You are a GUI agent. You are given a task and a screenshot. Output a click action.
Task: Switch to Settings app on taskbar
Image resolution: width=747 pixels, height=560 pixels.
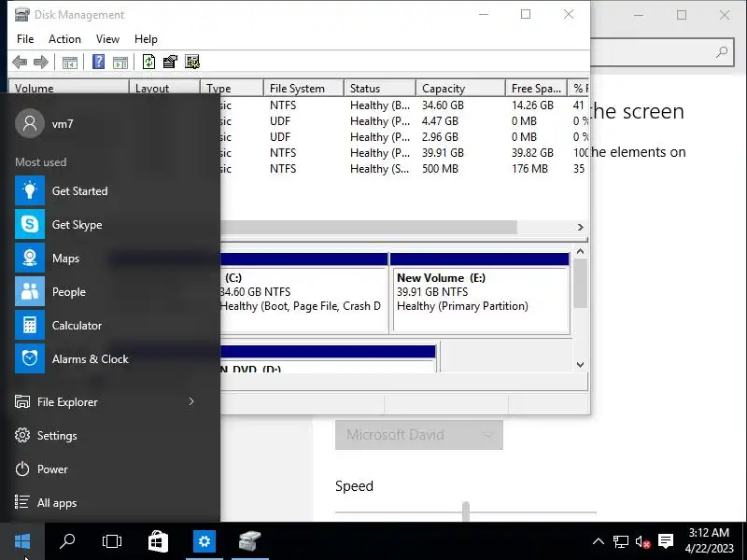click(204, 541)
